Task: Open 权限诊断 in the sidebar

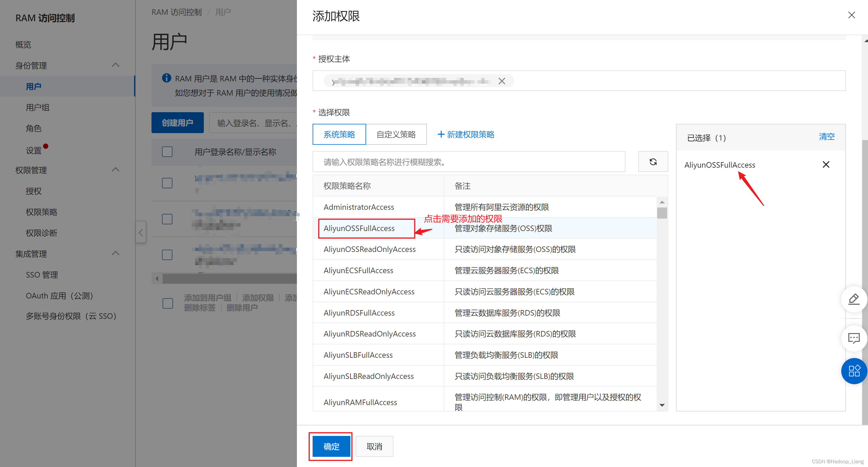Action: click(x=42, y=233)
